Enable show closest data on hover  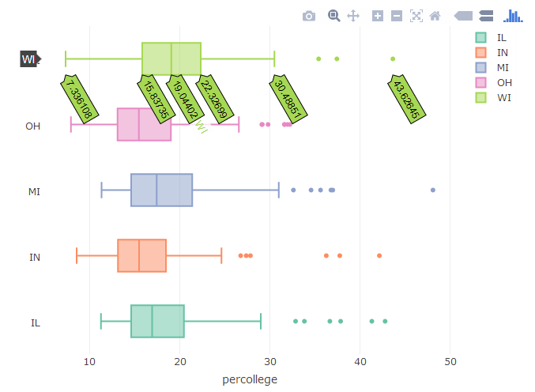point(464,16)
